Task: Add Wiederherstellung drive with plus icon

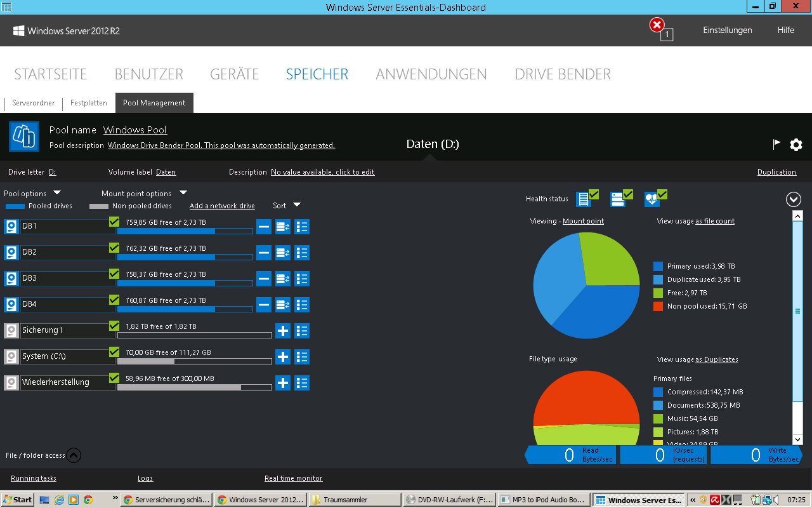Action: [x=283, y=383]
